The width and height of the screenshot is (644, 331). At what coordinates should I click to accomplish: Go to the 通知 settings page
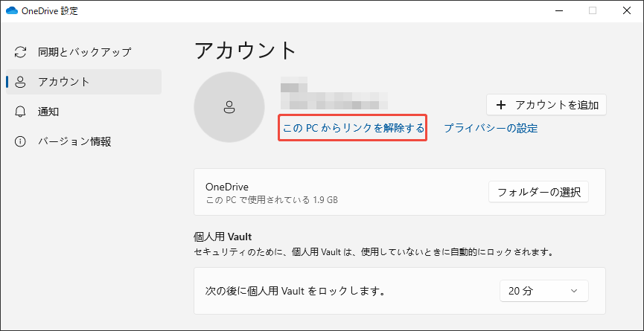(84, 112)
